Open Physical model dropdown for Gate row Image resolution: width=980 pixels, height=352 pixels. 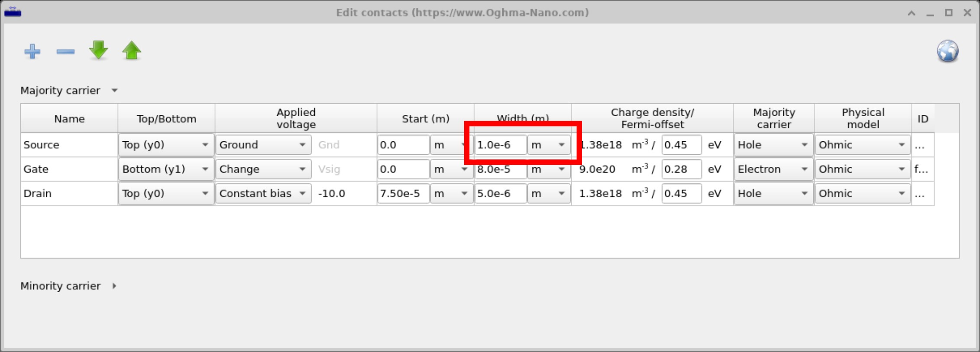coord(863,169)
